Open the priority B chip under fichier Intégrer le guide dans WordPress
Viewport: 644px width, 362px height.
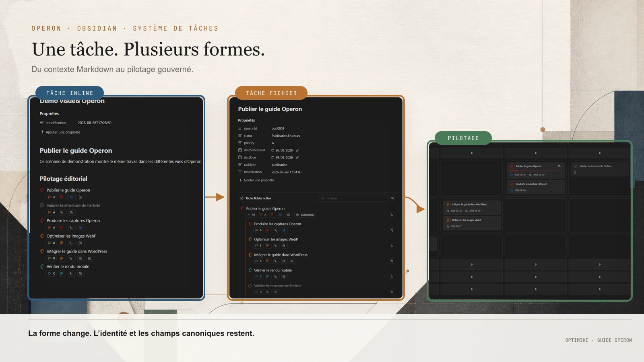258,261
